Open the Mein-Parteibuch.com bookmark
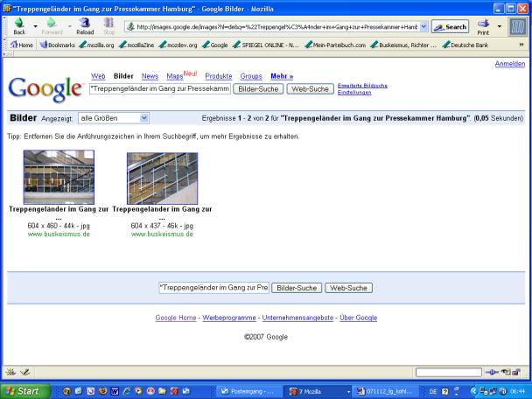Viewport: 532px width, 399px height. [x=335, y=45]
